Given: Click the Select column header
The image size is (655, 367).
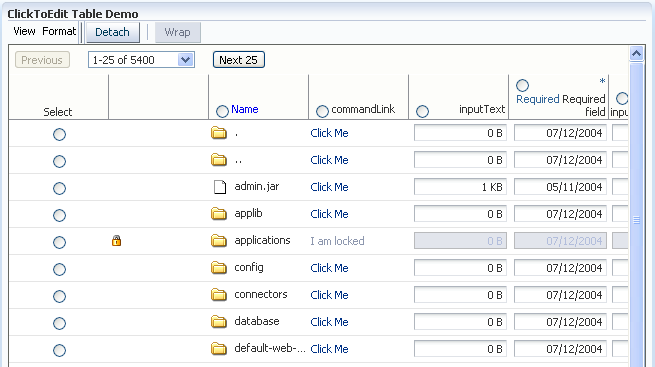Looking at the screenshot, I should point(58,112).
